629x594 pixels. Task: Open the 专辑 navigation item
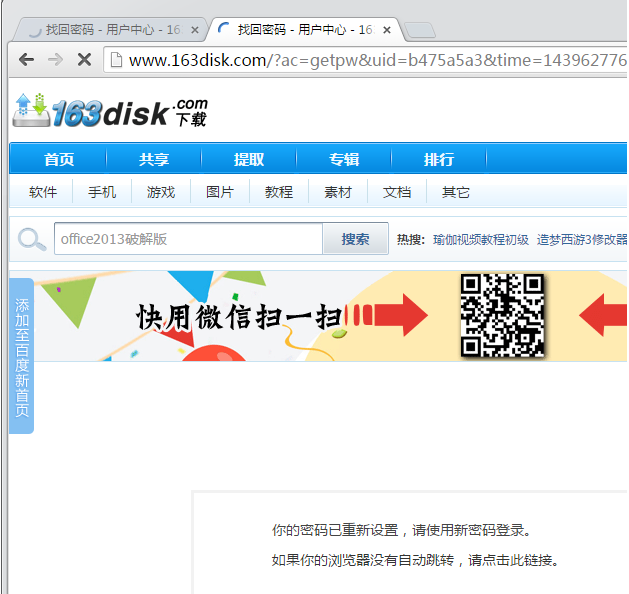coord(344,159)
